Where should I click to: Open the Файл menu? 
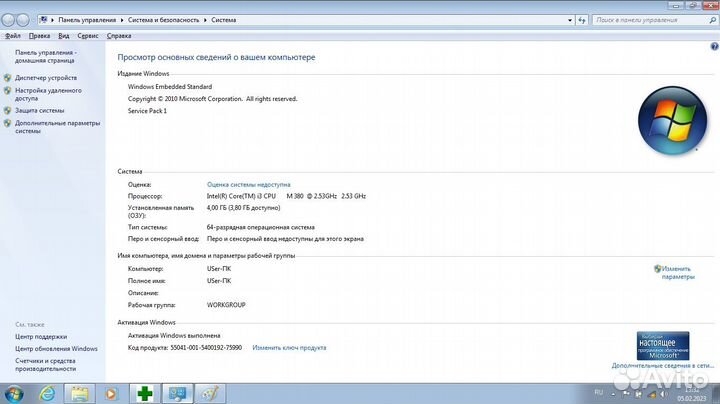(13, 36)
